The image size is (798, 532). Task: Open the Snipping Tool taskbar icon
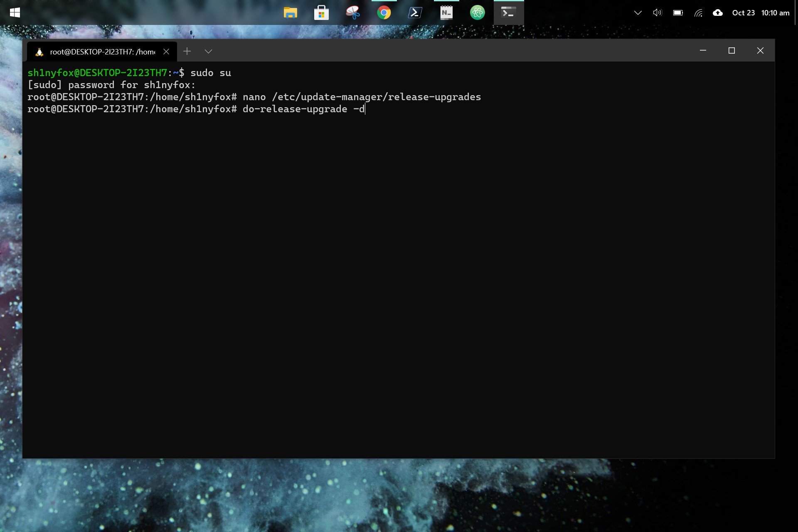pos(352,13)
